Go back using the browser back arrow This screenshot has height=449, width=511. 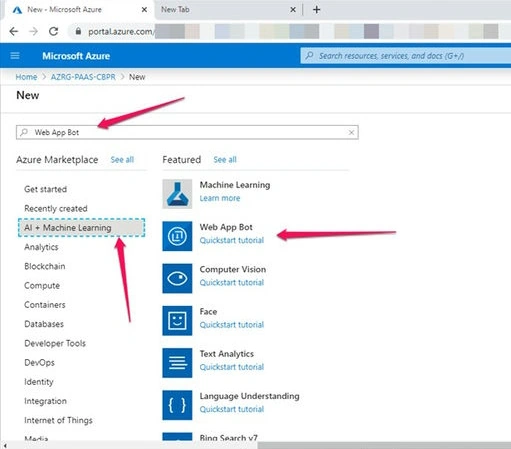coord(14,31)
